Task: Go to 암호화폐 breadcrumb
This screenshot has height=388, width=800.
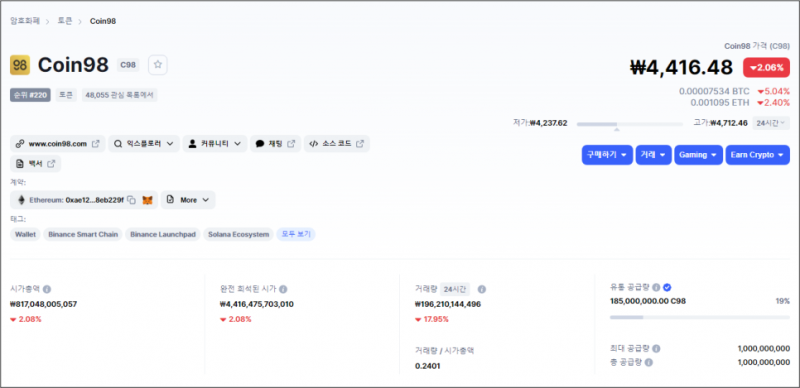Action: click(24, 21)
